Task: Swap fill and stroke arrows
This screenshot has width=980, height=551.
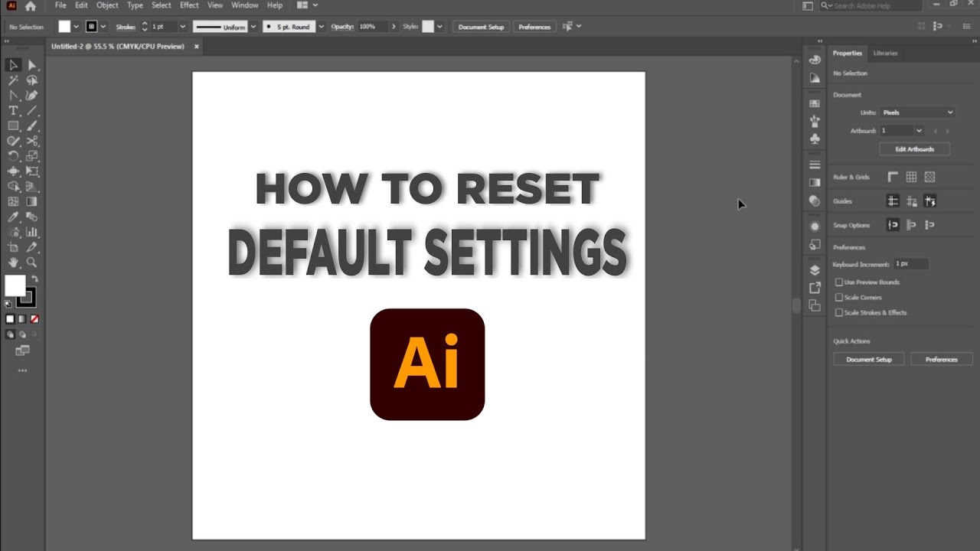Action: 34,279
